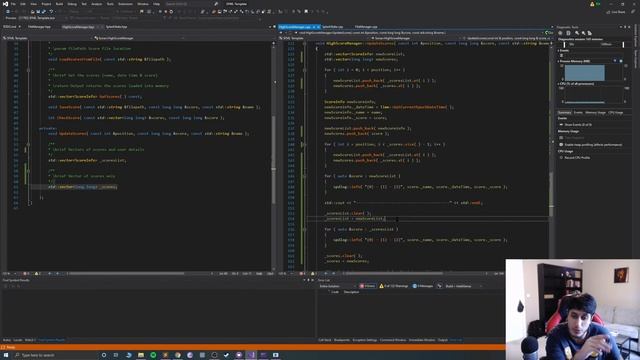Click the Live Share button
This screenshot has width=640, height=360.
coord(616,12)
